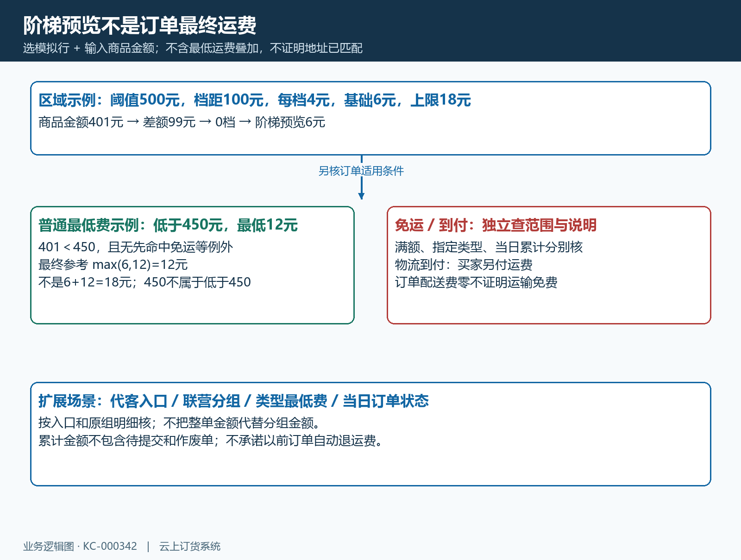
Task: Click footer text 业务逻辑图 · KC-000342
Action: point(80,546)
